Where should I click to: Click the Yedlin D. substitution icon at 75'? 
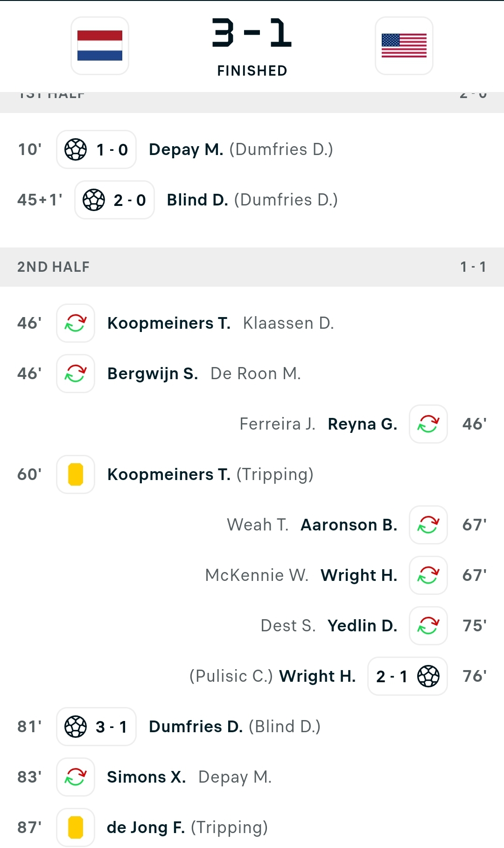(x=428, y=626)
